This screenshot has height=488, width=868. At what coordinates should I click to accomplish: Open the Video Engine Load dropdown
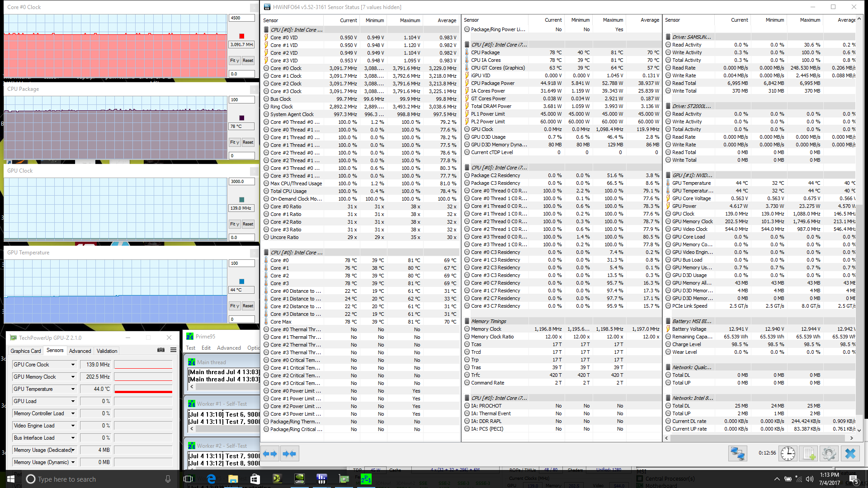[x=73, y=426]
